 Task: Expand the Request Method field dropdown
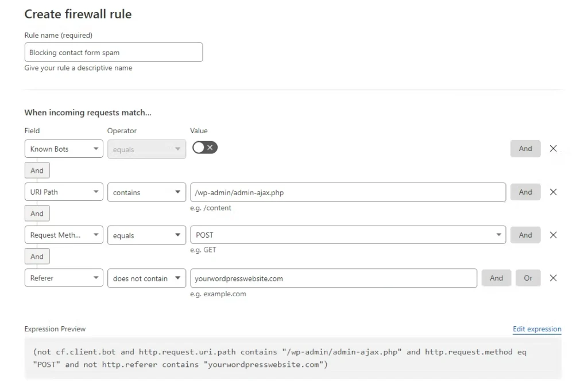(x=64, y=235)
